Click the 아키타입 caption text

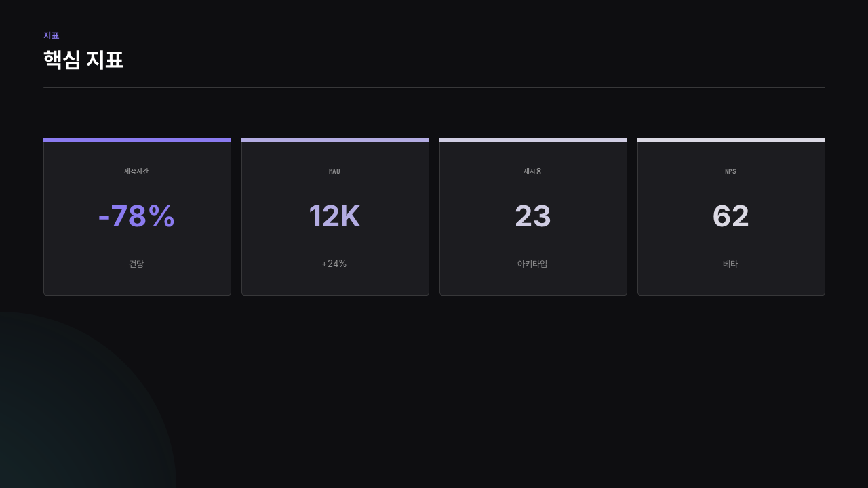click(x=532, y=264)
